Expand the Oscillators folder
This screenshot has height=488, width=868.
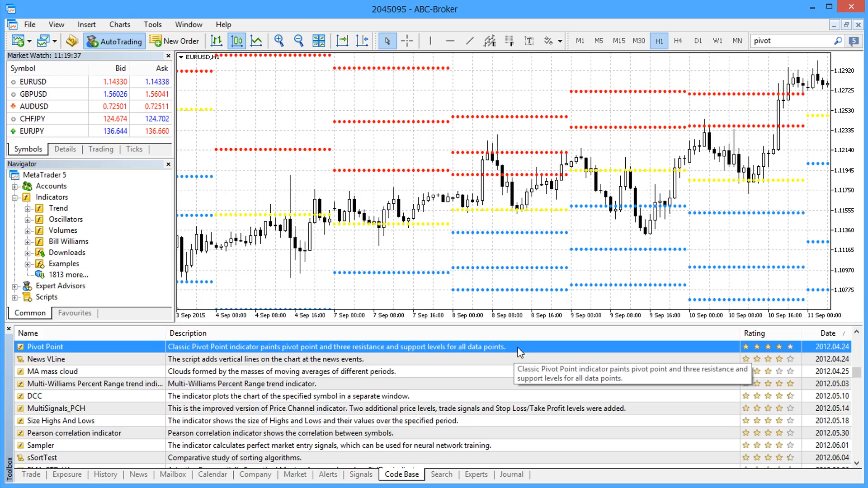tap(28, 220)
